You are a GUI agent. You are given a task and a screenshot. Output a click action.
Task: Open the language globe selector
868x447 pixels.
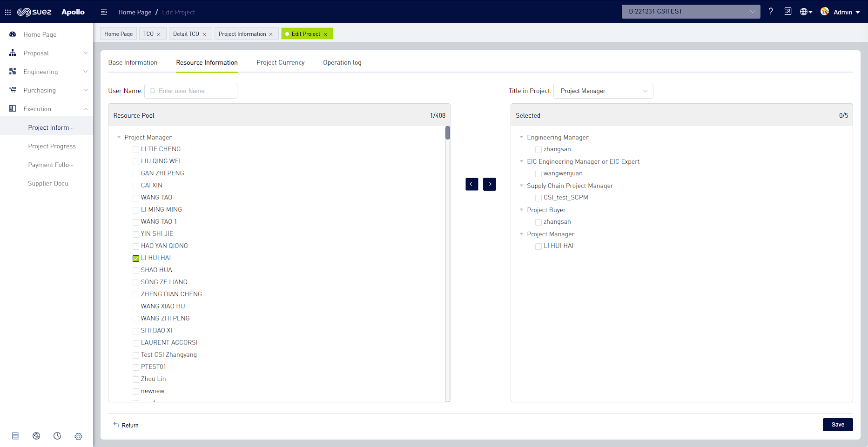pos(806,12)
